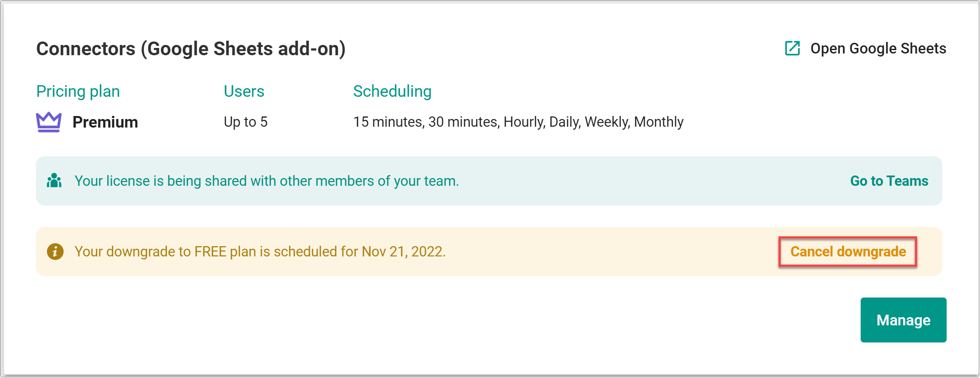The height and width of the screenshot is (378, 980).
Task: Click the Nov 21, 2022 date text
Action: point(403,252)
